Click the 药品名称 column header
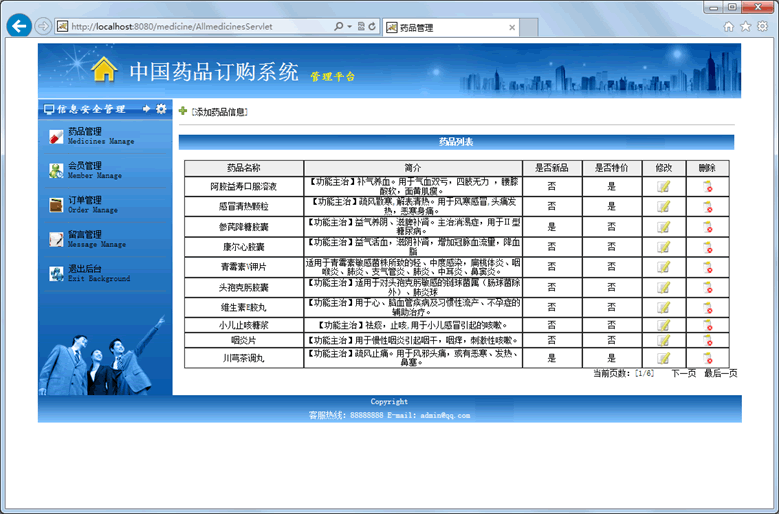The width and height of the screenshot is (779, 514). [x=244, y=168]
